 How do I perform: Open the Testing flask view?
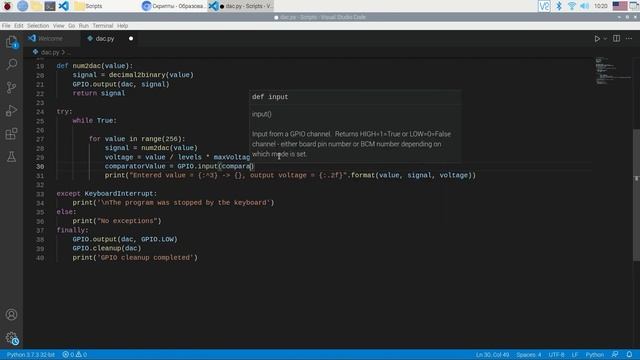tap(11, 157)
